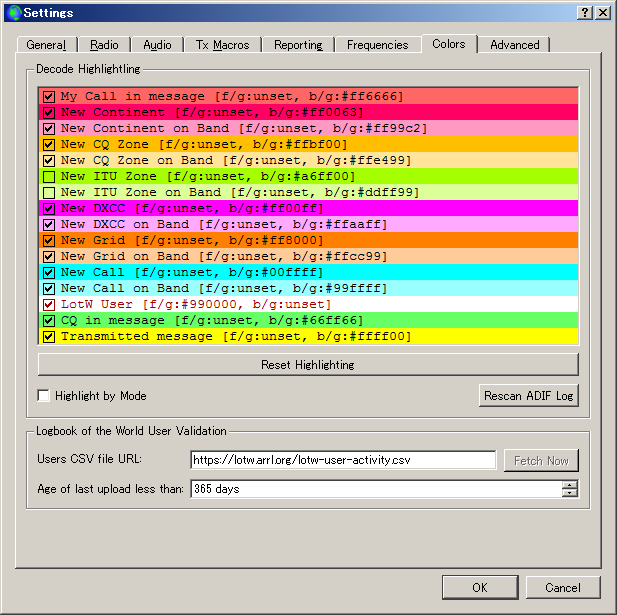Confirm settings with the OK button
The height and width of the screenshot is (615, 617).
pos(480,588)
